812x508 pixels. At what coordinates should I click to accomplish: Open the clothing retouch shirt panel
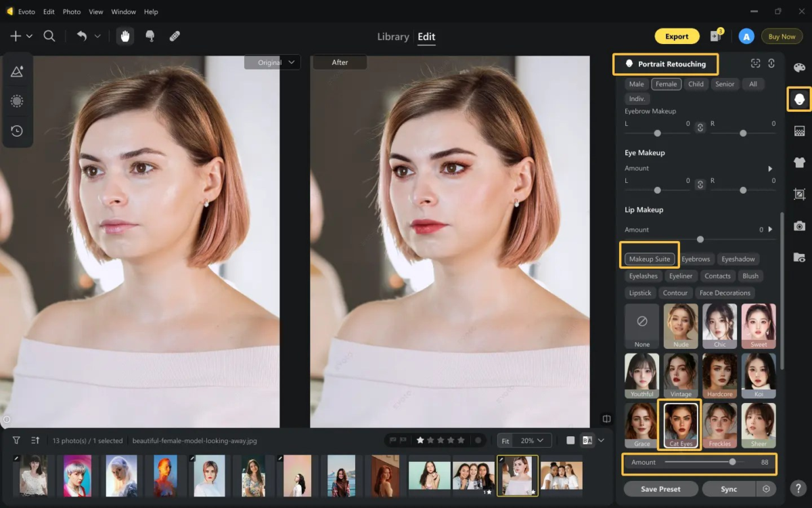(799, 163)
